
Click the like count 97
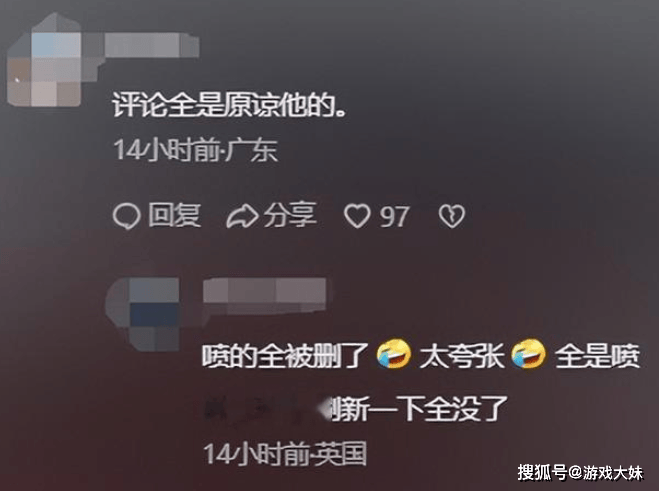(394, 217)
